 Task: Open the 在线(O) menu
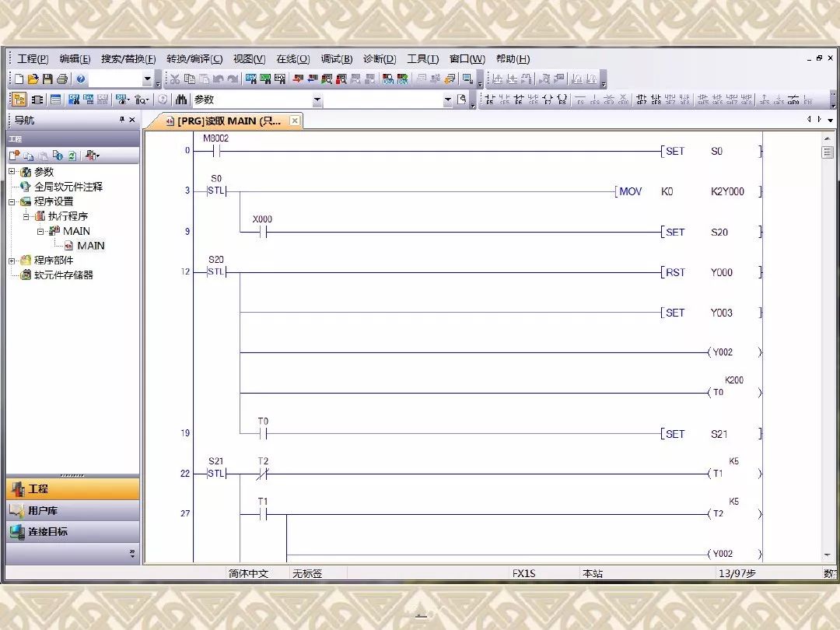coord(293,59)
